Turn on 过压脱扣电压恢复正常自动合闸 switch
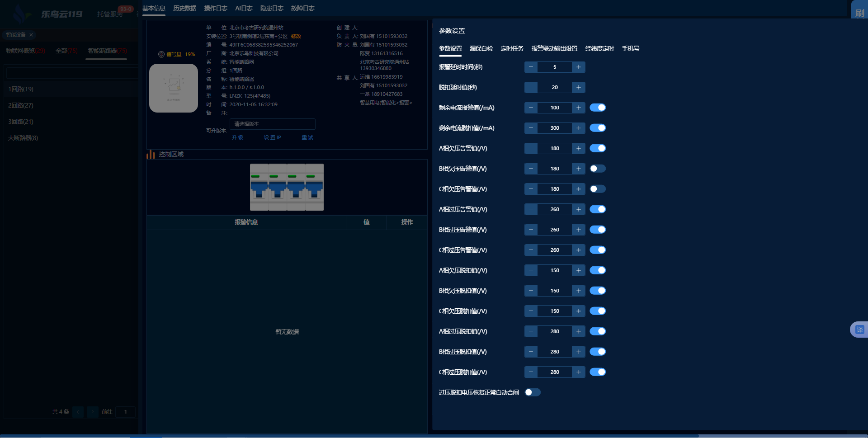 tap(533, 393)
